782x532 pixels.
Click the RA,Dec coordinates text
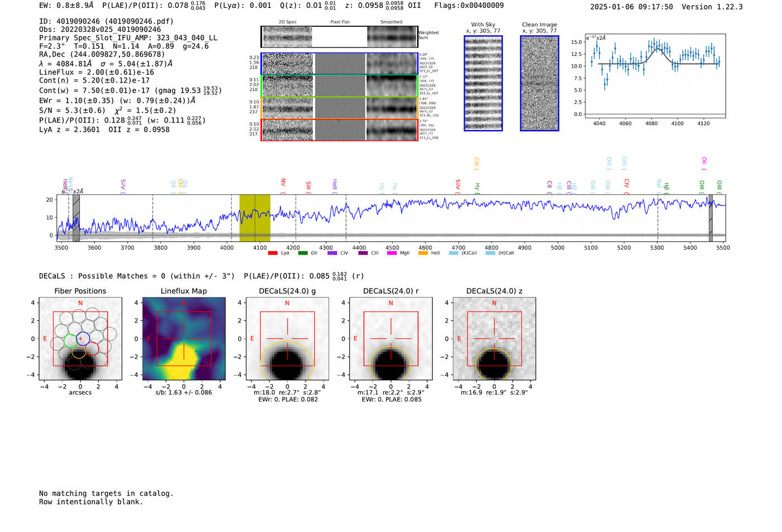tap(102, 55)
